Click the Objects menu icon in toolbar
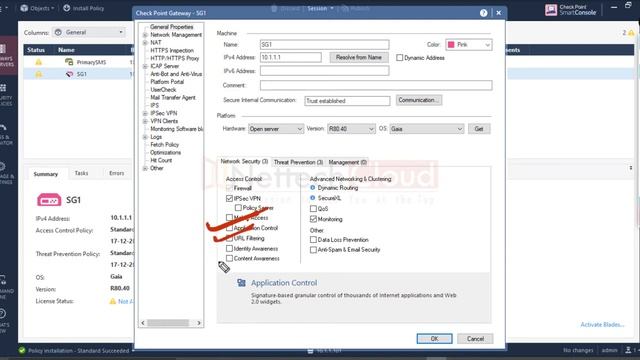Viewport: 640px width, 360px height. pos(24,8)
